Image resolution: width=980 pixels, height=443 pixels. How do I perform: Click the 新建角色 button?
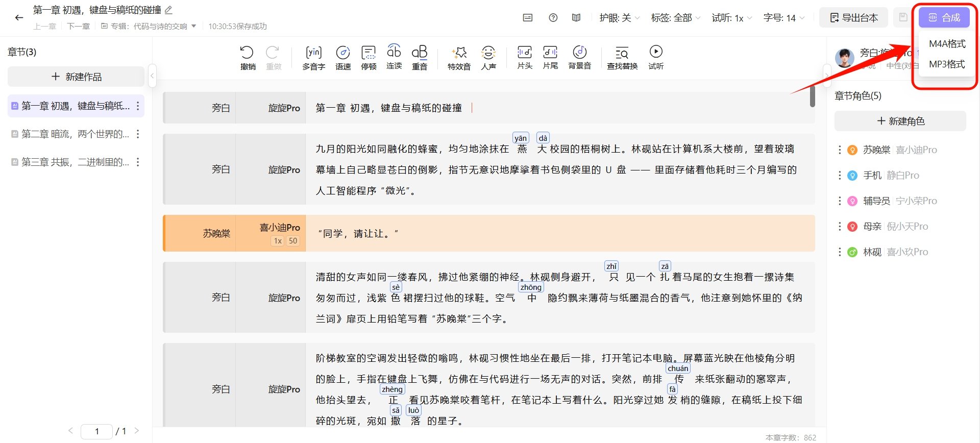click(x=900, y=121)
